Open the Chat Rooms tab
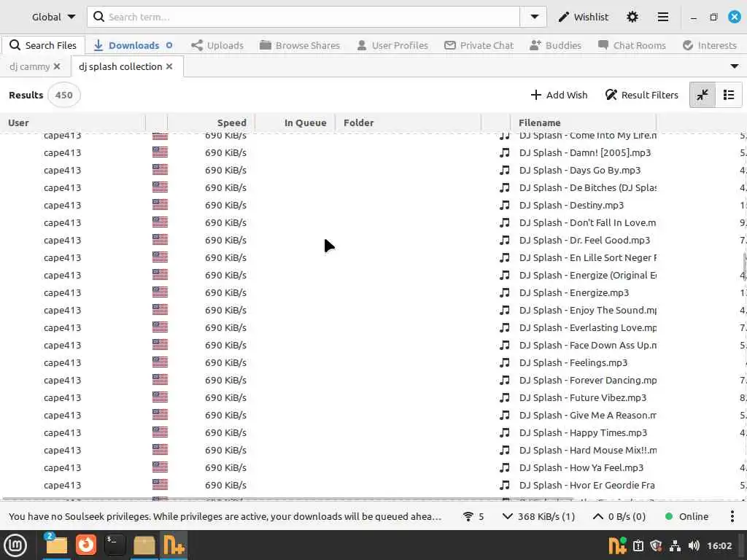 pyautogui.click(x=632, y=45)
